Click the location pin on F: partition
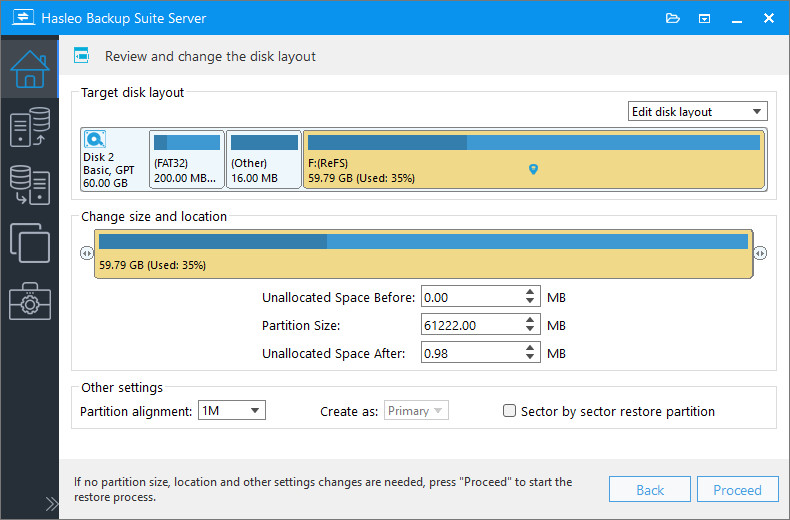This screenshot has height=520, width=790. [534, 169]
